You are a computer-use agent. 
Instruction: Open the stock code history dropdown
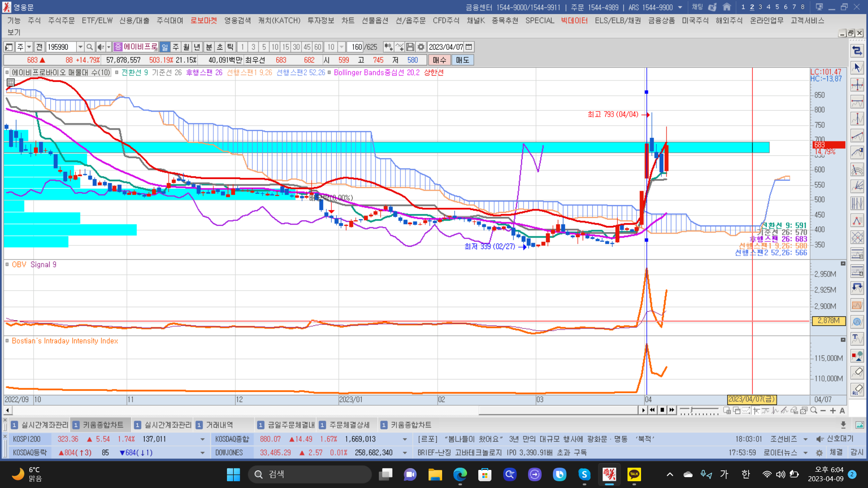pos(80,47)
